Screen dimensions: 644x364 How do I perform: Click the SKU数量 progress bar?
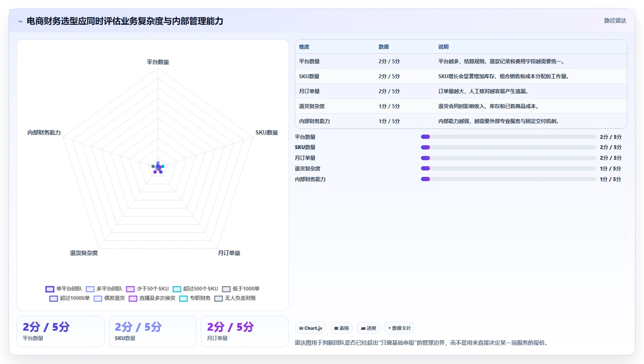[x=509, y=147]
